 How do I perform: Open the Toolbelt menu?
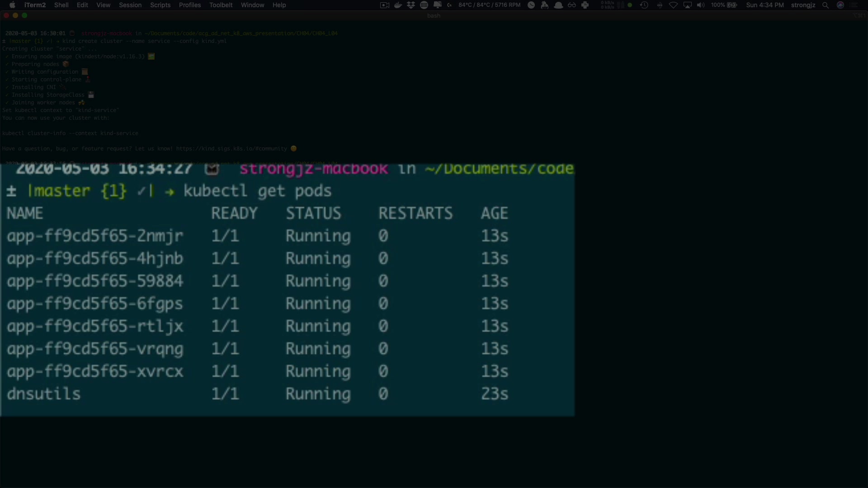221,5
